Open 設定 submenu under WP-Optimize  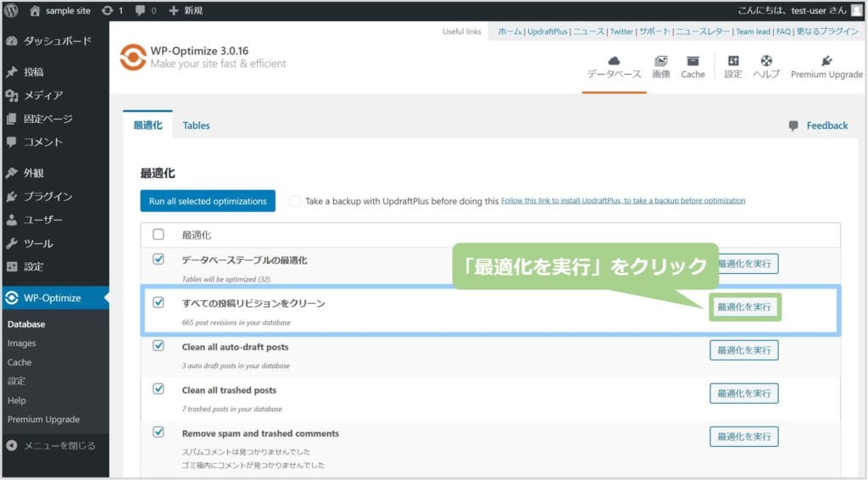17,381
